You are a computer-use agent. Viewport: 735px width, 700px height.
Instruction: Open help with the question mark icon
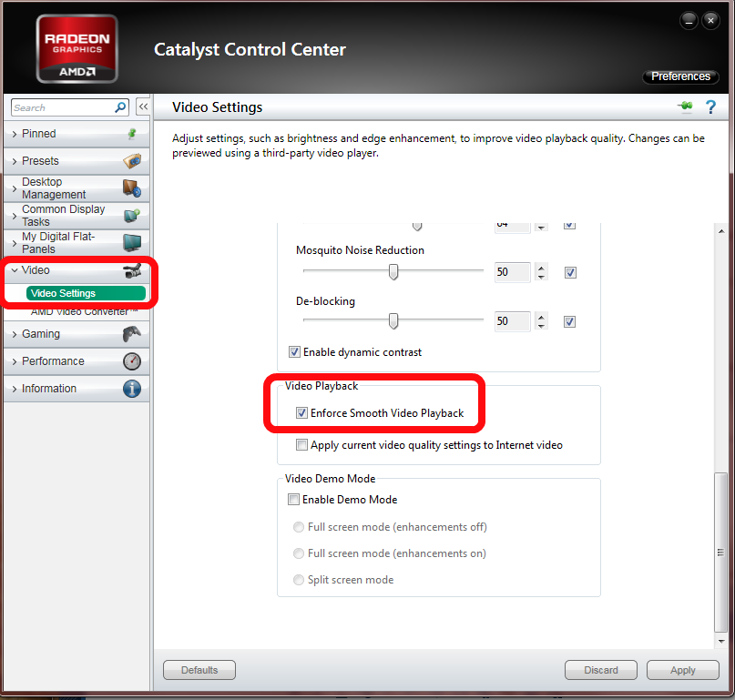pyautogui.click(x=711, y=107)
